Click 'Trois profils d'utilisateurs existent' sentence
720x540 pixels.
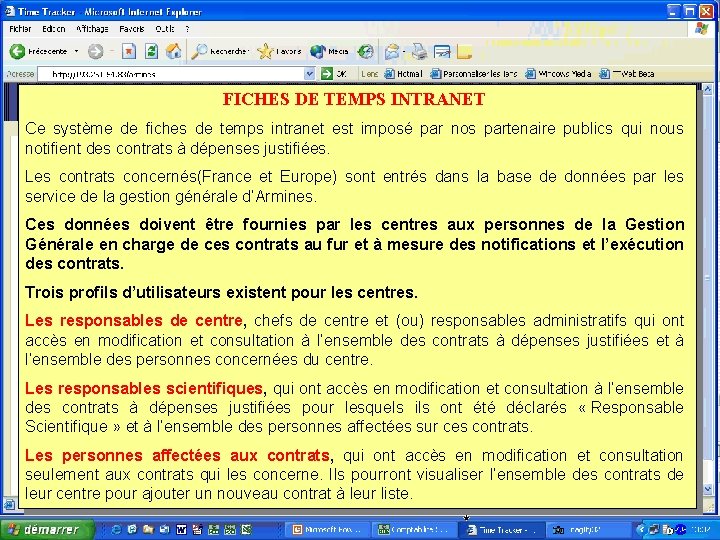pos(221,292)
